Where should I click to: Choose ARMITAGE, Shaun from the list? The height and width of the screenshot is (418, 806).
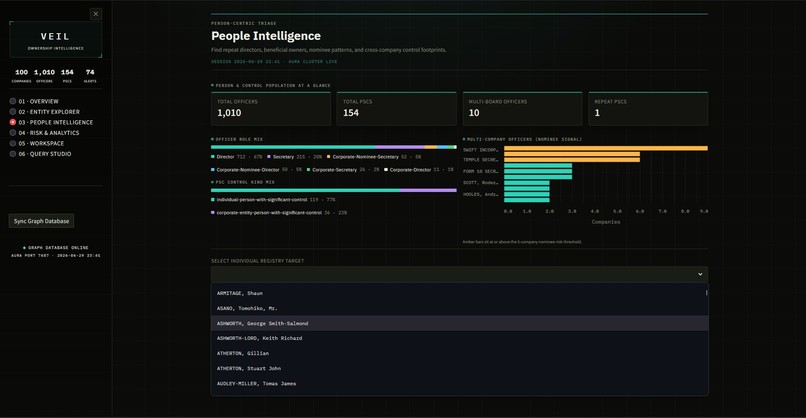459,293
